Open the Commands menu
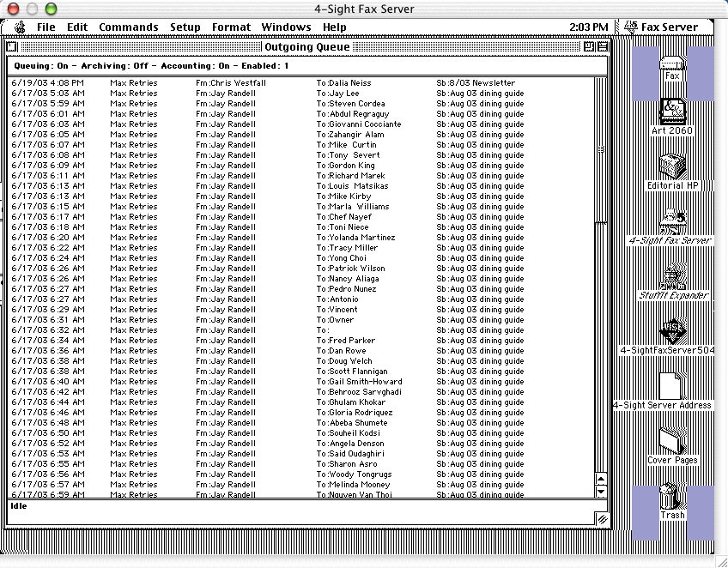The image size is (728, 568). [x=129, y=27]
